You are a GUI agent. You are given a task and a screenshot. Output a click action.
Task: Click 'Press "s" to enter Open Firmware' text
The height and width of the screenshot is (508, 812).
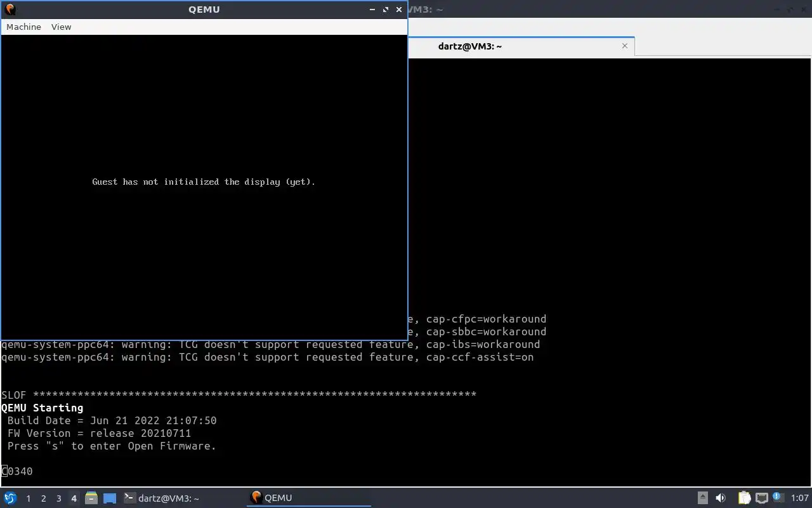pyautogui.click(x=112, y=446)
